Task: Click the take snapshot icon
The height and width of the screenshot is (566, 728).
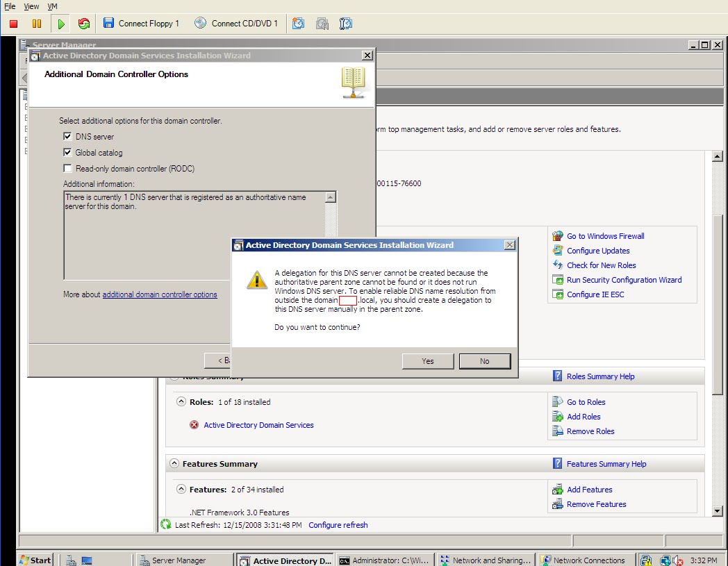Action: click(298, 23)
